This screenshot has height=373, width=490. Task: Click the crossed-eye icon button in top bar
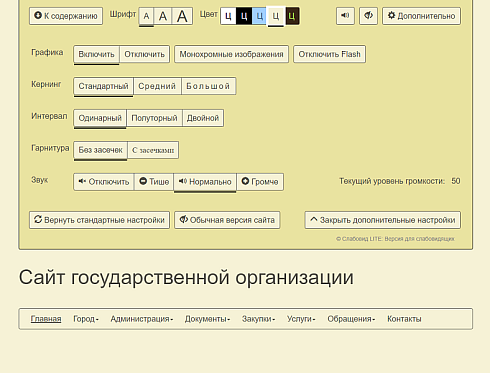point(368,16)
